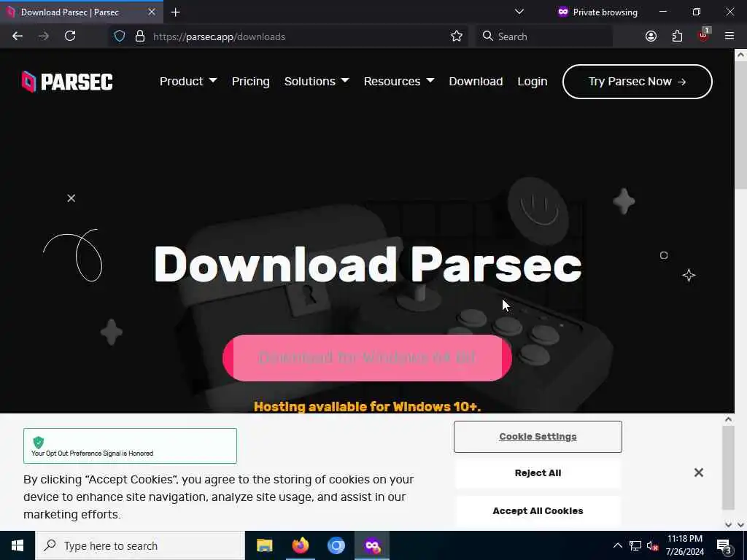Open the Extensions puzzle icon
Screen dimensions: 747x560
[677, 36]
